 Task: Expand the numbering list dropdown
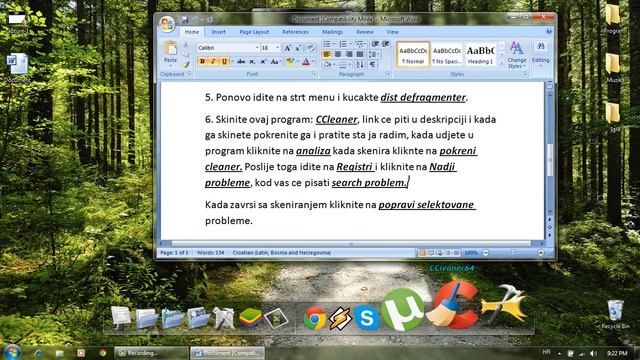(350, 44)
